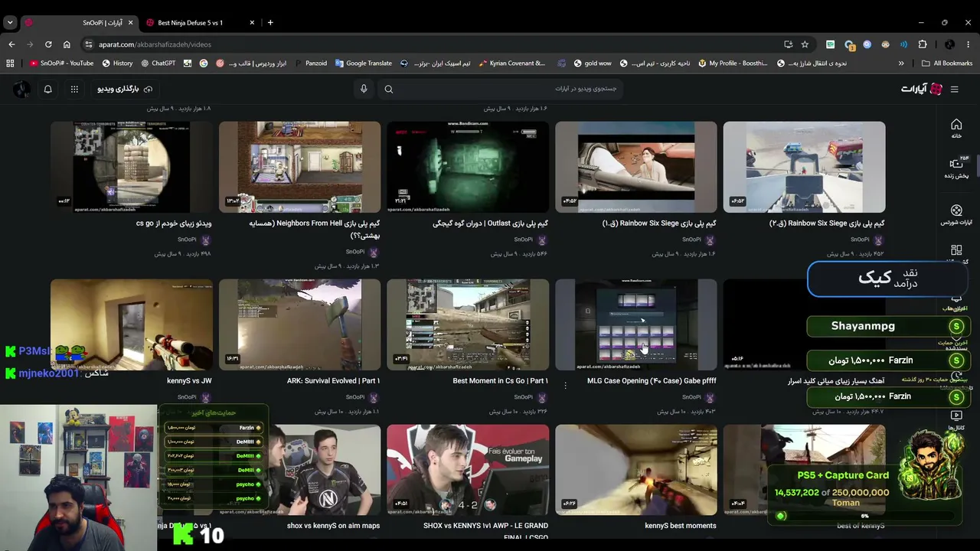Click the Aparat search magnifier icon

point(389,90)
